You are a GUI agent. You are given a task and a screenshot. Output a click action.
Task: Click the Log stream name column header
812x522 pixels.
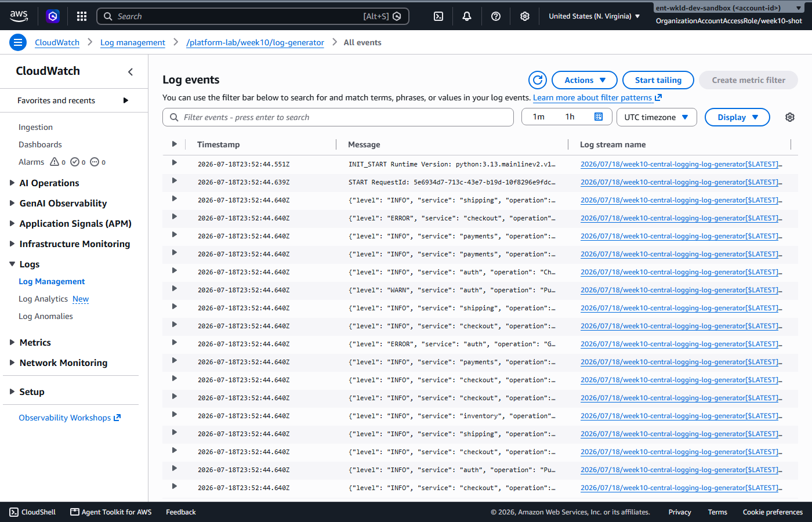(613, 144)
